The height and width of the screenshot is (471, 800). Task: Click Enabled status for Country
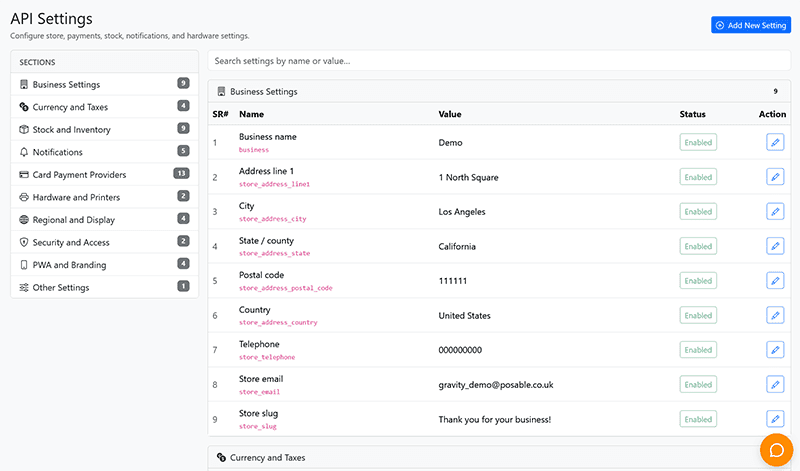[x=698, y=315]
